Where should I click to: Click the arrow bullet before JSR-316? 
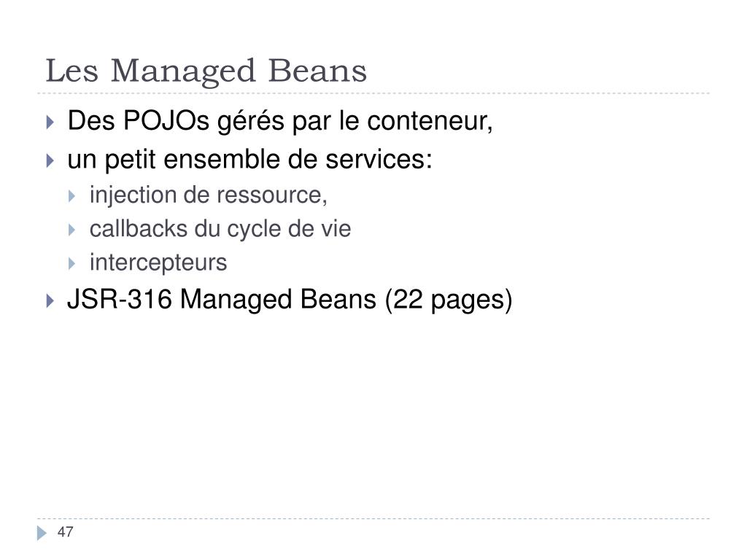pos(50,300)
